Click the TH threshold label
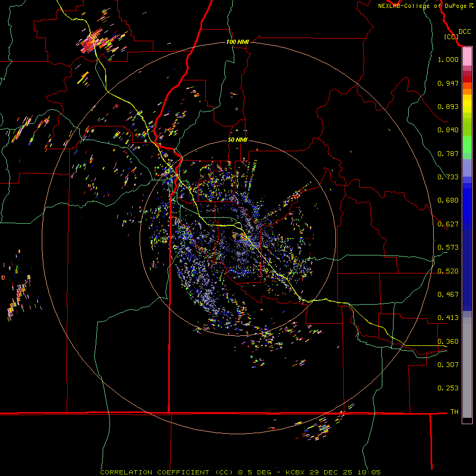This screenshot has width=476, height=476. pyautogui.click(x=454, y=412)
